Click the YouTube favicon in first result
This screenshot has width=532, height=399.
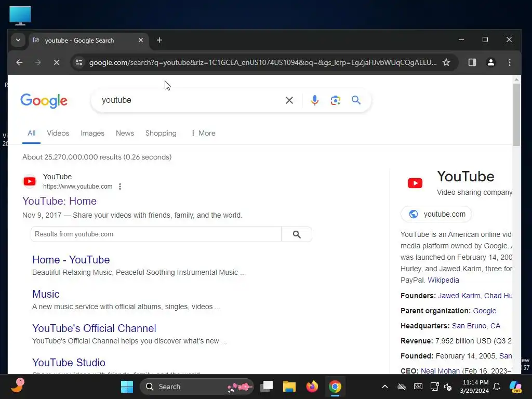(x=30, y=181)
